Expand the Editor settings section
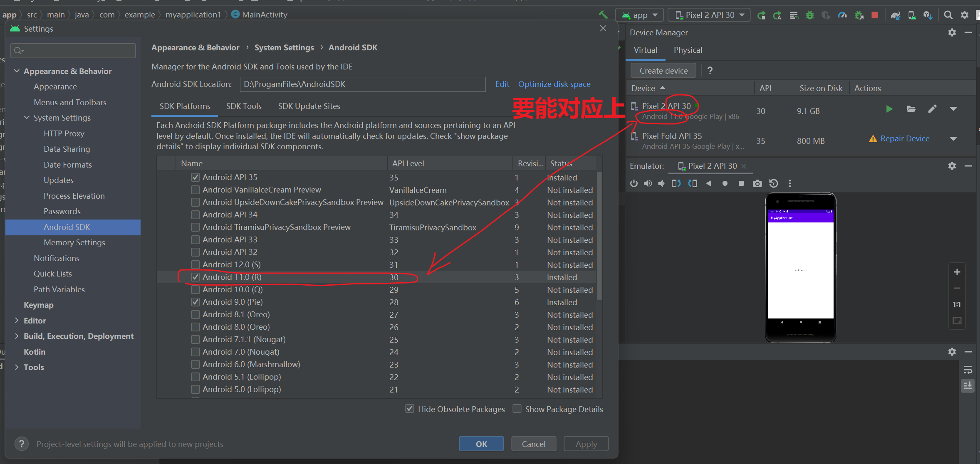This screenshot has height=464, width=980. click(x=17, y=321)
